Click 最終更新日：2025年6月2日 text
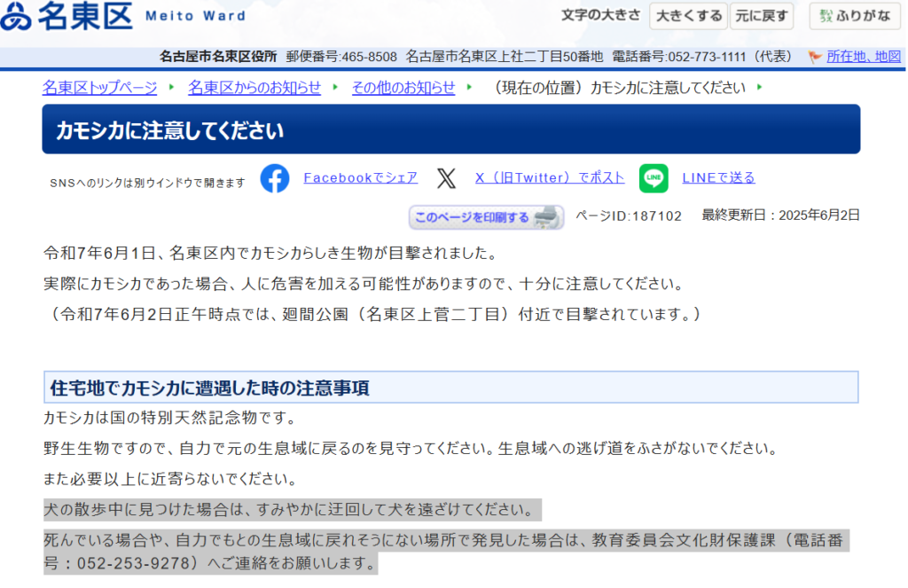The height and width of the screenshot is (588, 908). click(x=780, y=216)
